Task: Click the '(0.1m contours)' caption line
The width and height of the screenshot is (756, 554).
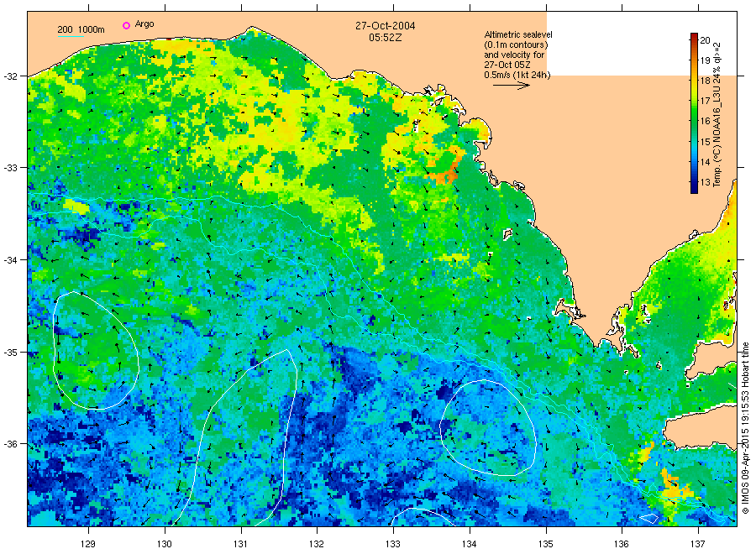Action: tap(516, 44)
